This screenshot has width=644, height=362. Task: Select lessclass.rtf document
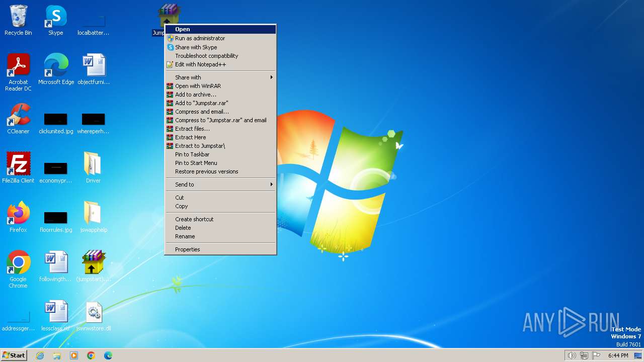[x=56, y=316]
